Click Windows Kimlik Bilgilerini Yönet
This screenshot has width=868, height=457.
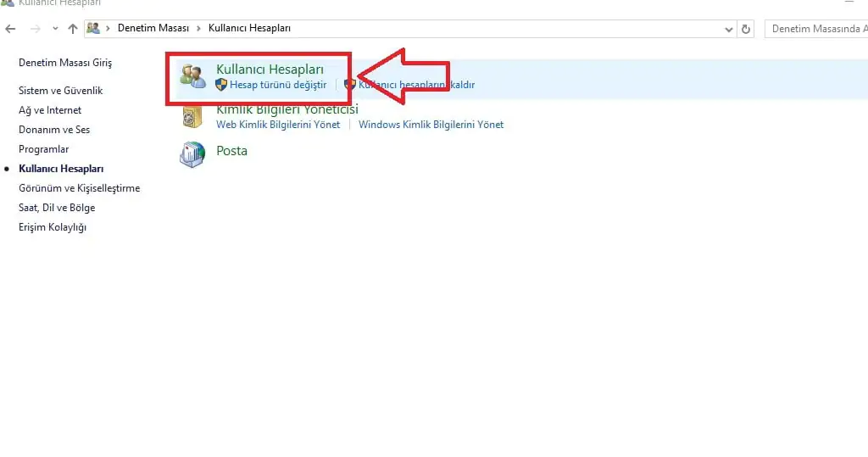tap(431, 125)
